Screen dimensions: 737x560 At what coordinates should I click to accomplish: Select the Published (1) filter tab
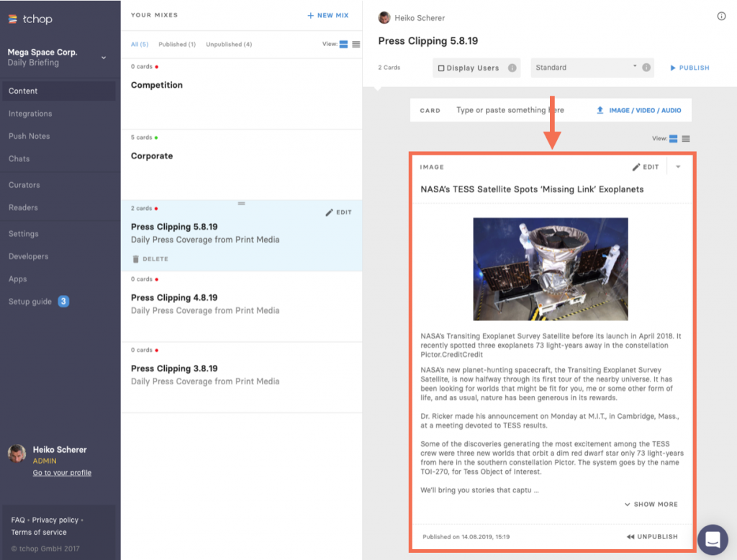coord(177,44)
